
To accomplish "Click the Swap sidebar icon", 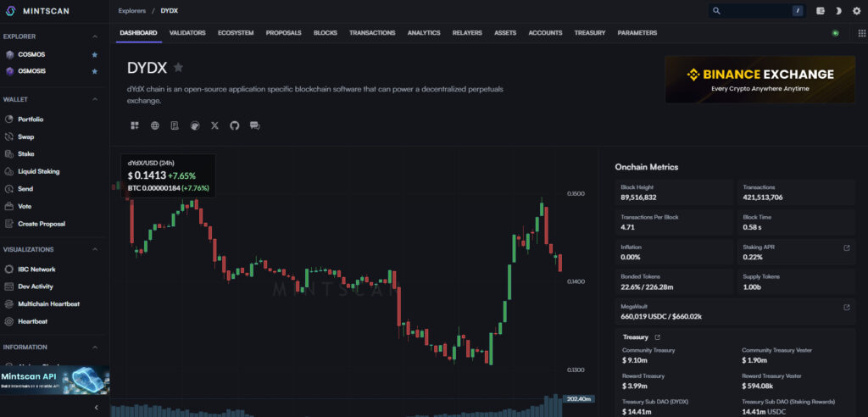I will 8,136.
